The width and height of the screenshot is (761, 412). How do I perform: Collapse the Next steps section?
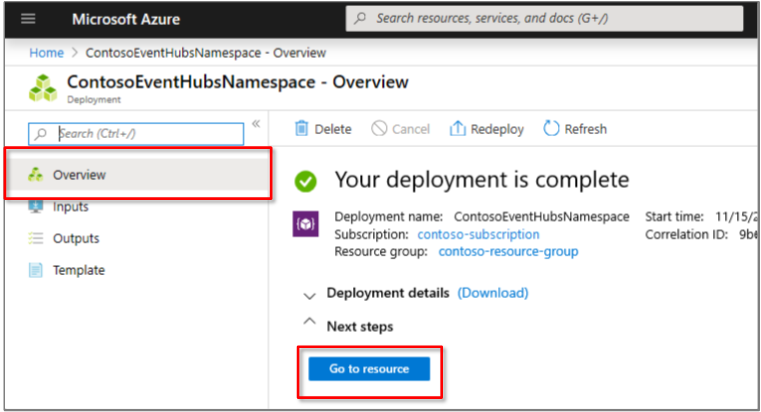(309, 321)
